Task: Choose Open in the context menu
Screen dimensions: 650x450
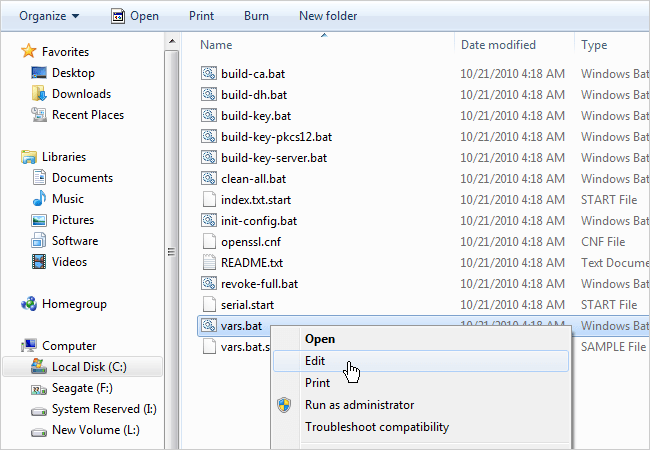Action: (x=421, y=339)
